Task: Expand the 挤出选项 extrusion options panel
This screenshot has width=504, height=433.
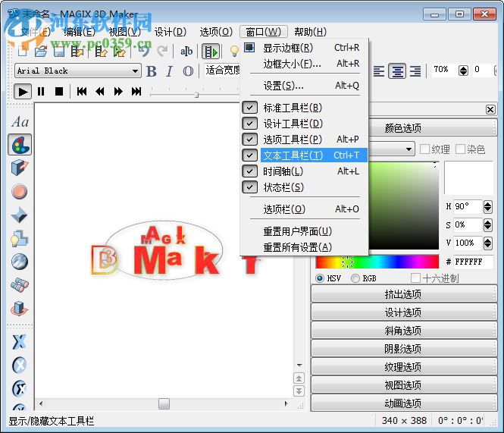Action: (x=404, y=294)
